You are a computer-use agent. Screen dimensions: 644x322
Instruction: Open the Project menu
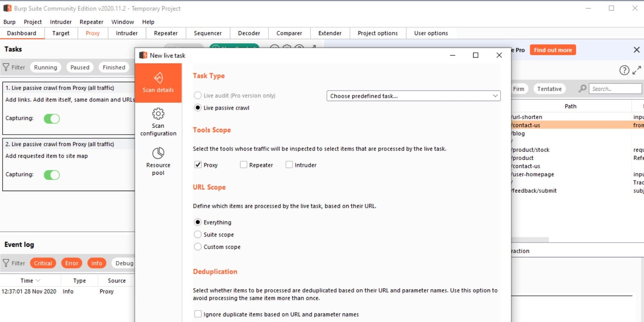(33, 22)
